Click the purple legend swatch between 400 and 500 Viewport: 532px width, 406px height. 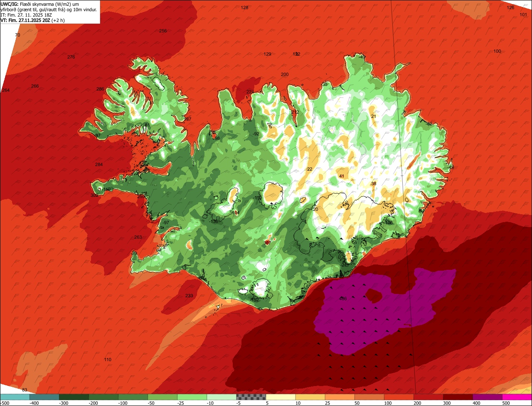(488, 397)
